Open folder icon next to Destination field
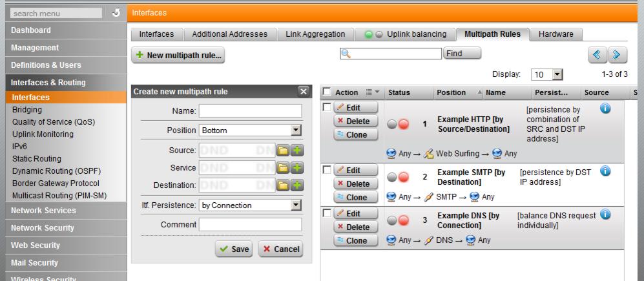Screen dimensions: 644x281 [x=284, y=185]
